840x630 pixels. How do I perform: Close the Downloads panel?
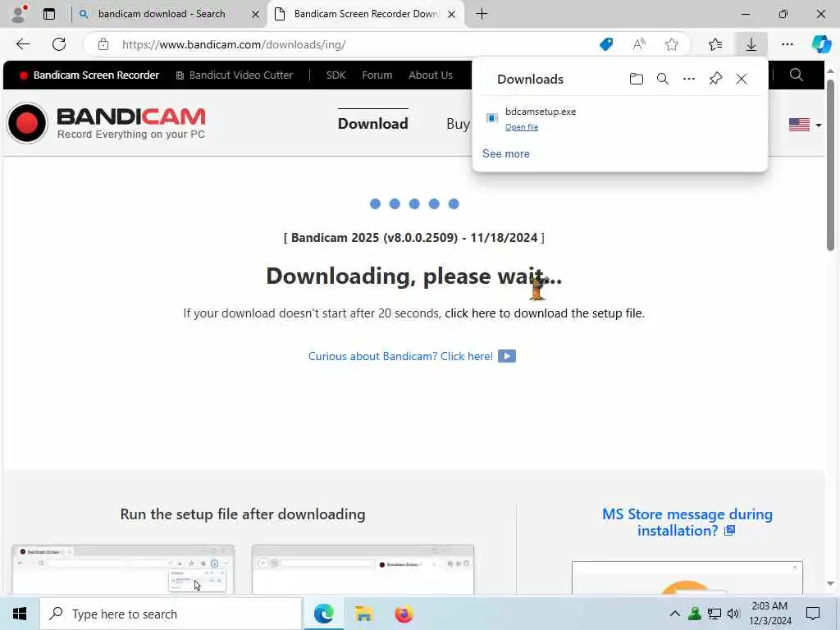(742, 80)
